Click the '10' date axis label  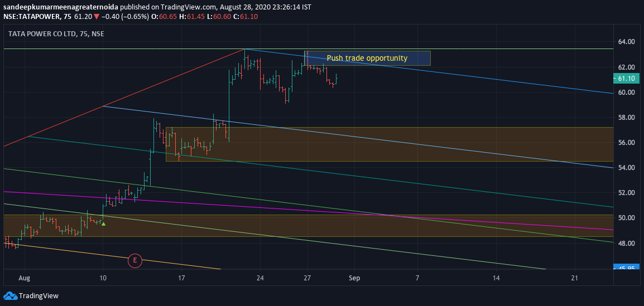(x=103, y=278)
